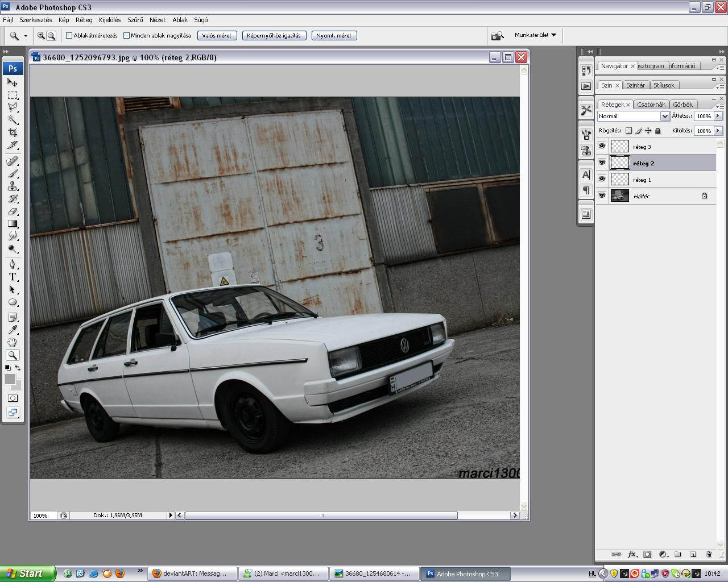Select the Dodge tool
Image resolution: width=728 pixels, height=582 pixels.
(x=13, y=249)
